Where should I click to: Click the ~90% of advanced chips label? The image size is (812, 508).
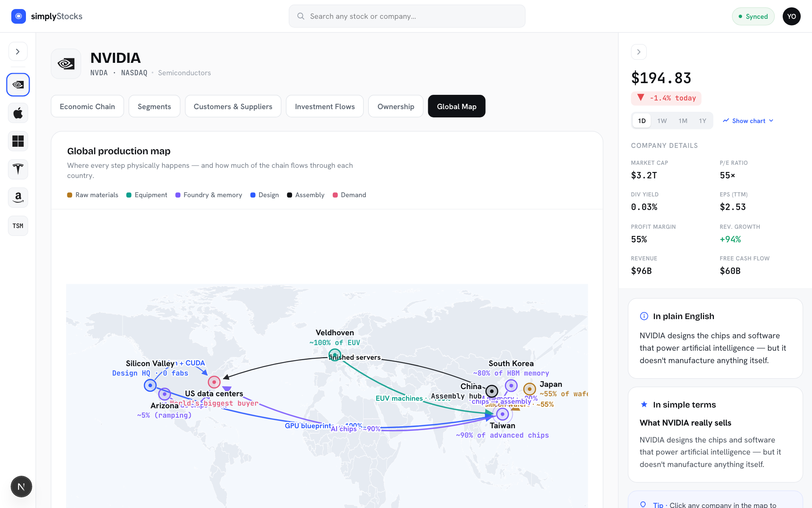[502, 435]
